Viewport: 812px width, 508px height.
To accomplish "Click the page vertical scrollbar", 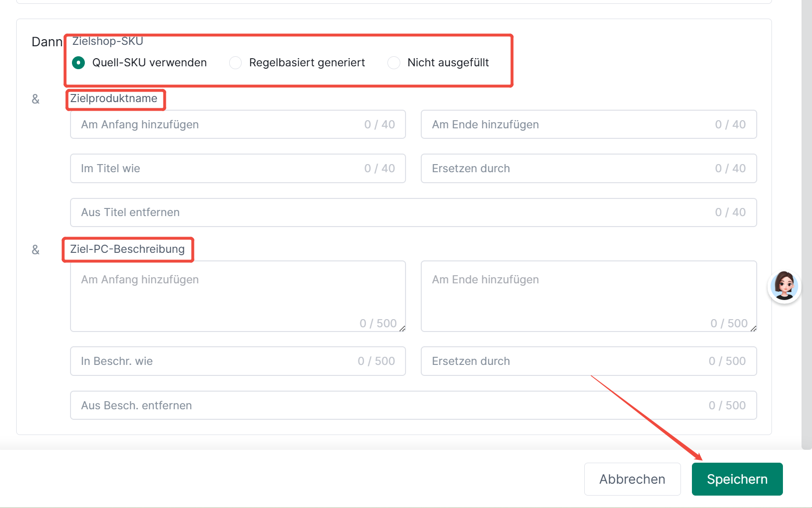I will pos(807,225).
